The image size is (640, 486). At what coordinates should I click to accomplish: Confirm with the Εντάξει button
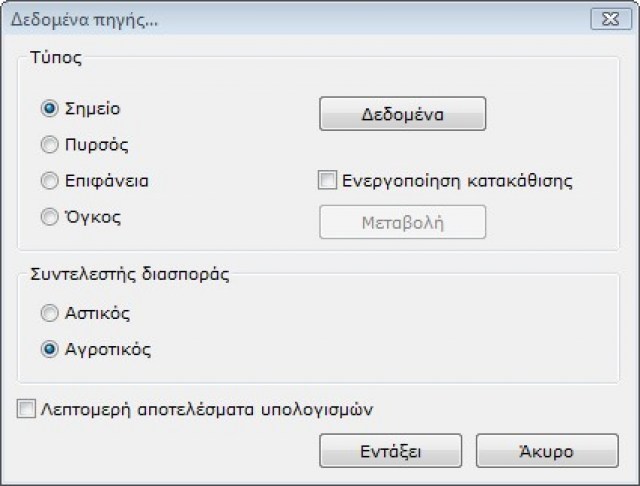point(390,451)
